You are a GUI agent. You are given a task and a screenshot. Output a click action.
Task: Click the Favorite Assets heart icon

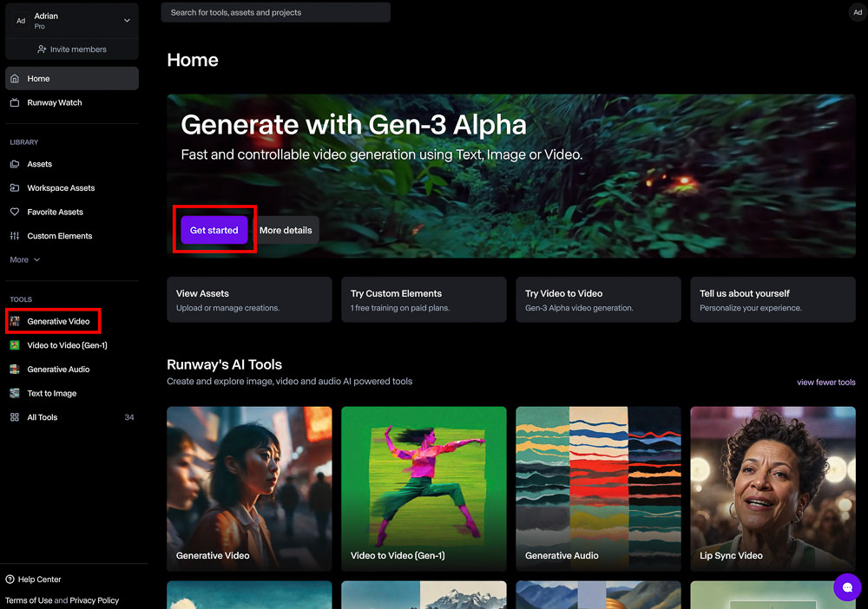[x=15, y=212]
